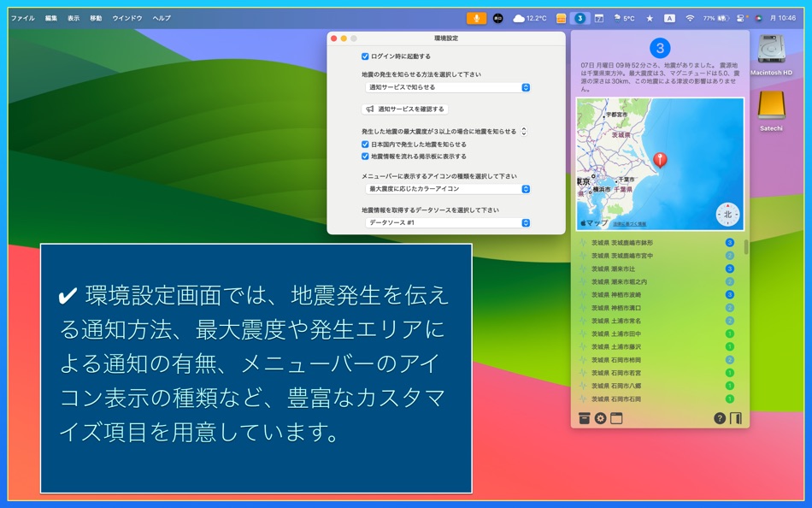Image resolution: width=812 pixels, height=508 pixels.
Task: Open the ファイル menu
Action: [23, 18]
